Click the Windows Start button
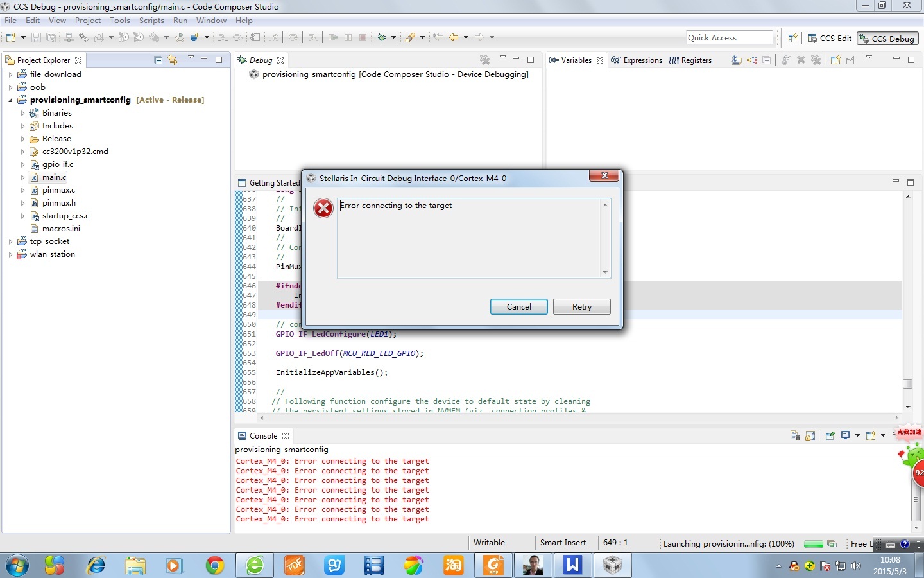Image resolution: width=924 pixels, height=578 pixels. [17, 565]
